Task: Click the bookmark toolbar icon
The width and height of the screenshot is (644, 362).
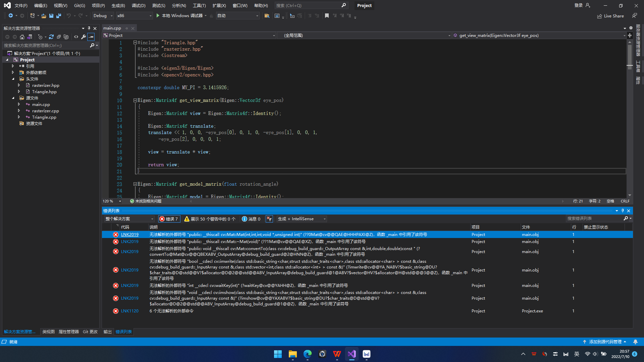Action: (327, 16)
